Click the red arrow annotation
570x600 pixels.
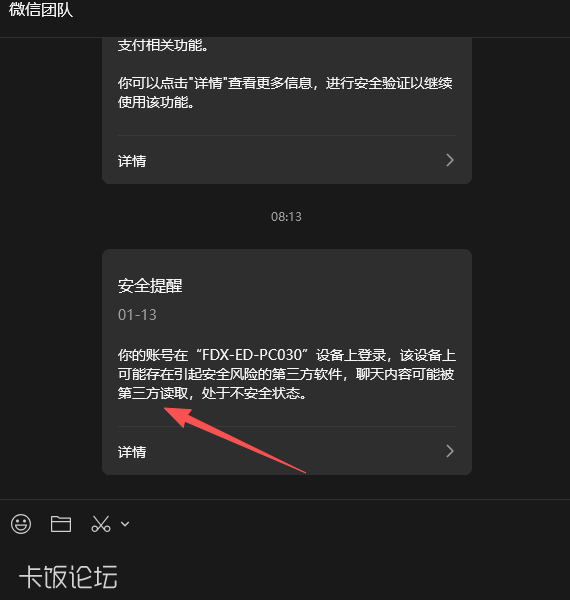point(235,440)
